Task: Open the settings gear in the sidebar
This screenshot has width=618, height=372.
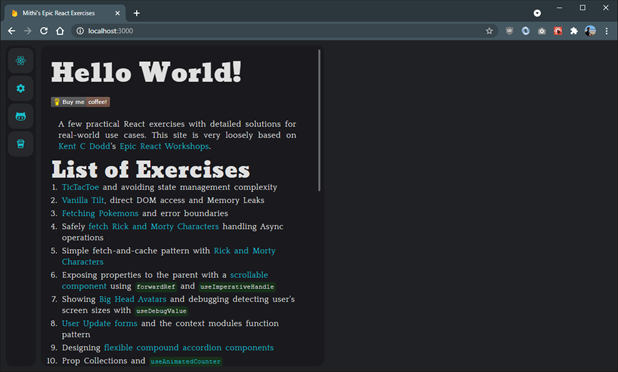Action: pos(20,88)
